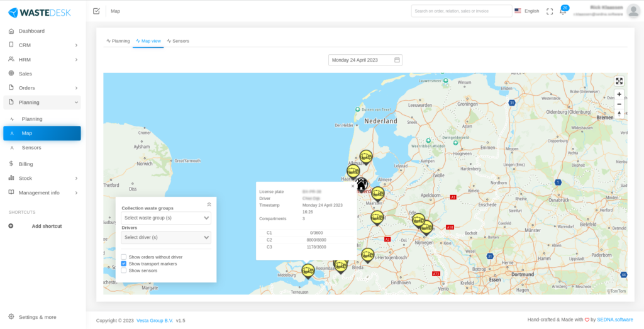Screen dimensions: 644x329
Task: Switch to the Planning tab
Action: point(118,41)
